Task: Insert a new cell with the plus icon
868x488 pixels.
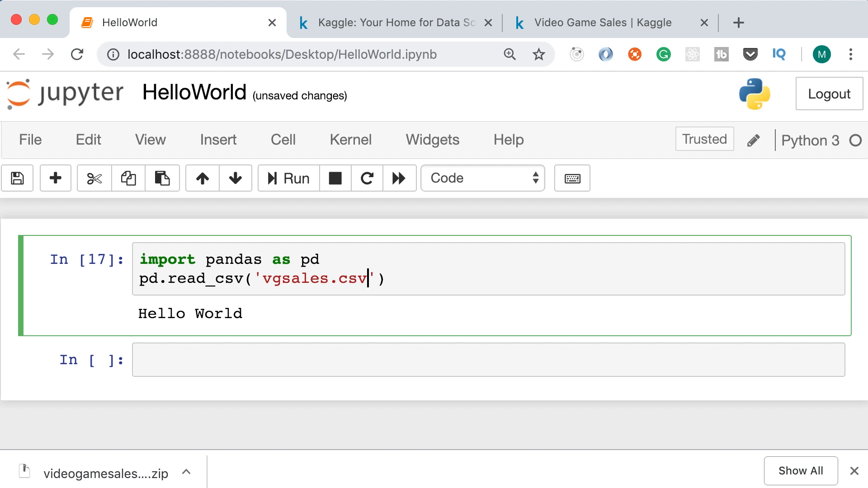Action: point(55,178)
